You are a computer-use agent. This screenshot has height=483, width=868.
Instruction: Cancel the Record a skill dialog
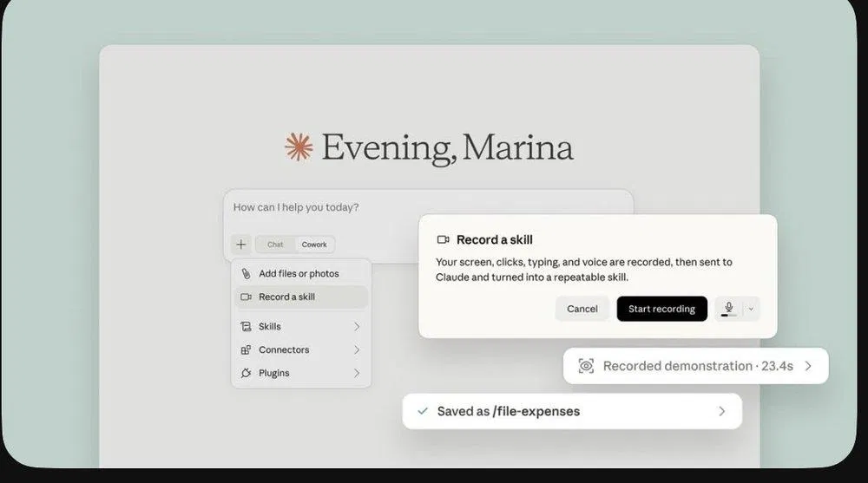(582, 309)
